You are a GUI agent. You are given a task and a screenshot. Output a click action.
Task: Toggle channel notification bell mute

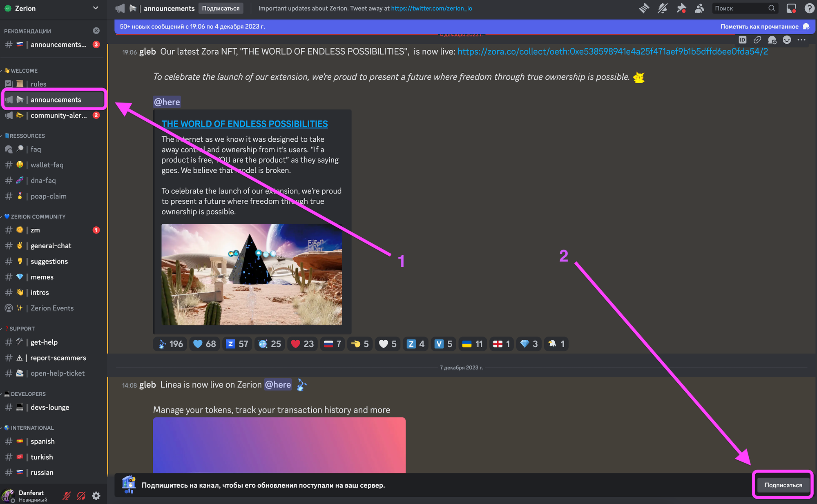click(663, 8)
